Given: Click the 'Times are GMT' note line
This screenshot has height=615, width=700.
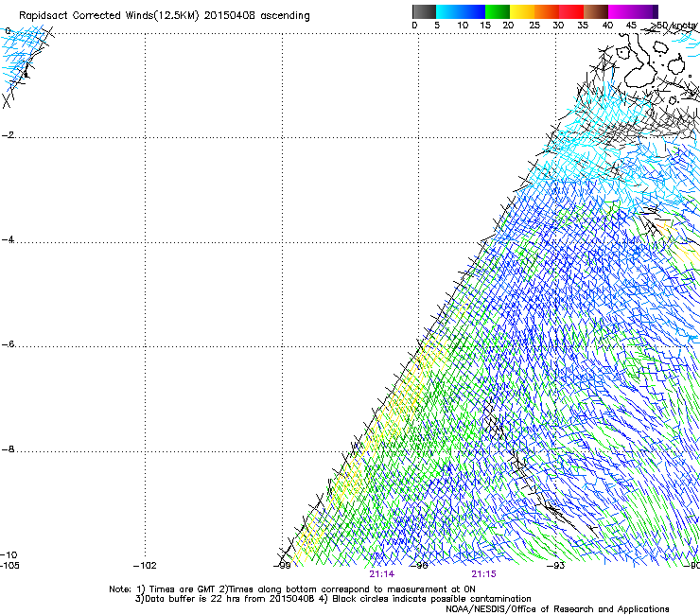Looking at the screenshot, I should (x=292, y=589).
